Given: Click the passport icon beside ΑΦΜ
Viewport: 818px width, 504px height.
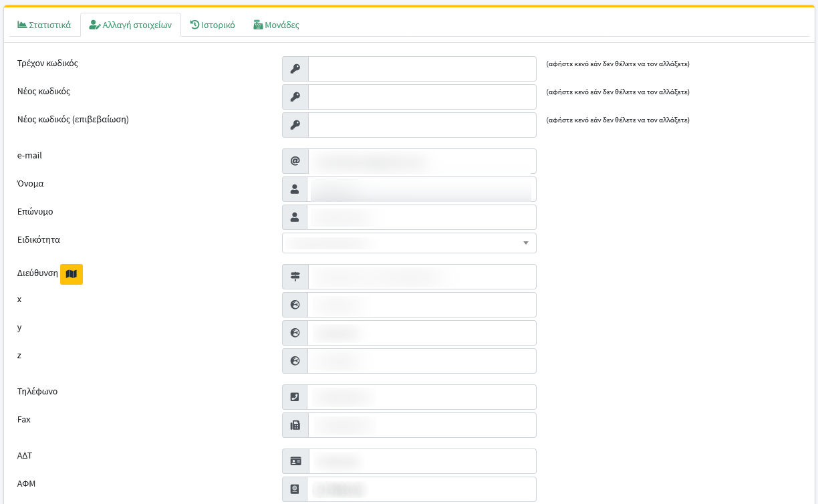Looking at the screenshot, I should [x=295, y=489].
